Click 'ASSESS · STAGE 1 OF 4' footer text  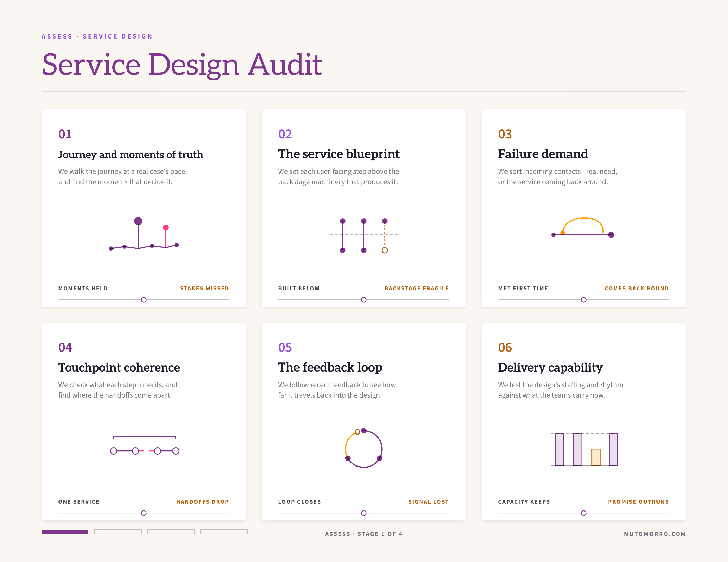[364, 534]
